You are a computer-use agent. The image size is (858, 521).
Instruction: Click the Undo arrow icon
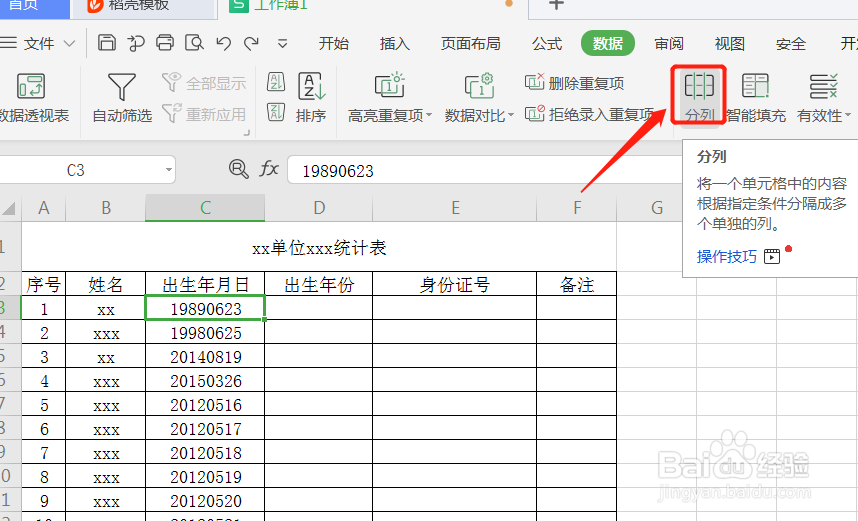(223, 43)
